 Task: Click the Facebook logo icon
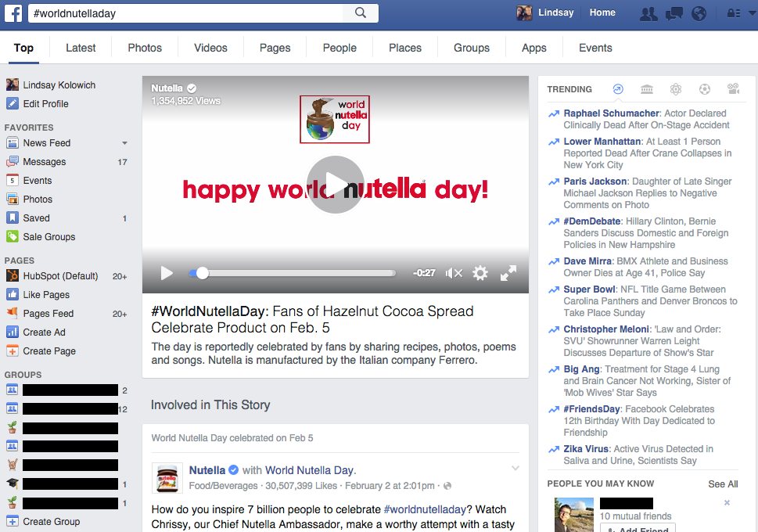pos(13,13)
